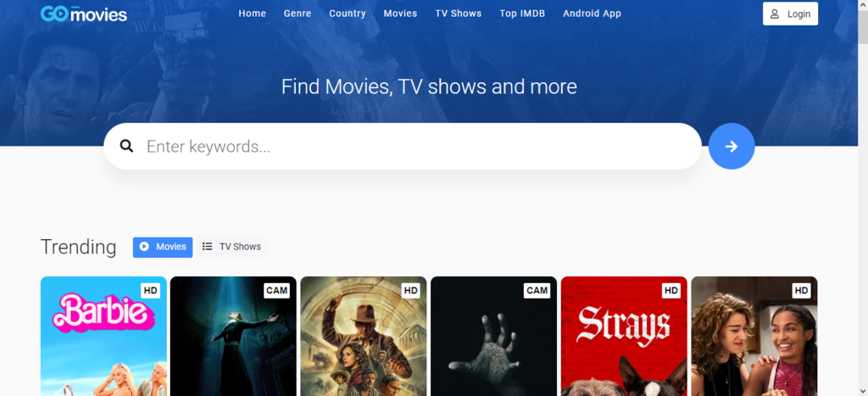Click the HD badge on Barbie poster
868x396 pixels.
click(150, 290)
